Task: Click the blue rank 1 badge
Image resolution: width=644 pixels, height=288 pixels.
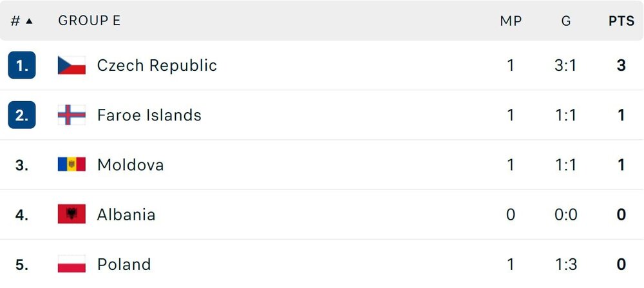Action: pos(22,65)
